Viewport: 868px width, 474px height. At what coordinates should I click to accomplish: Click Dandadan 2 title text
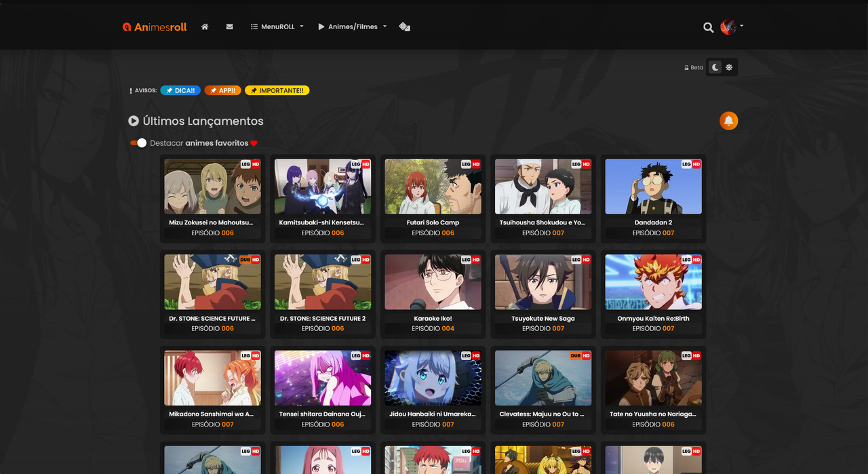point(653,222)
